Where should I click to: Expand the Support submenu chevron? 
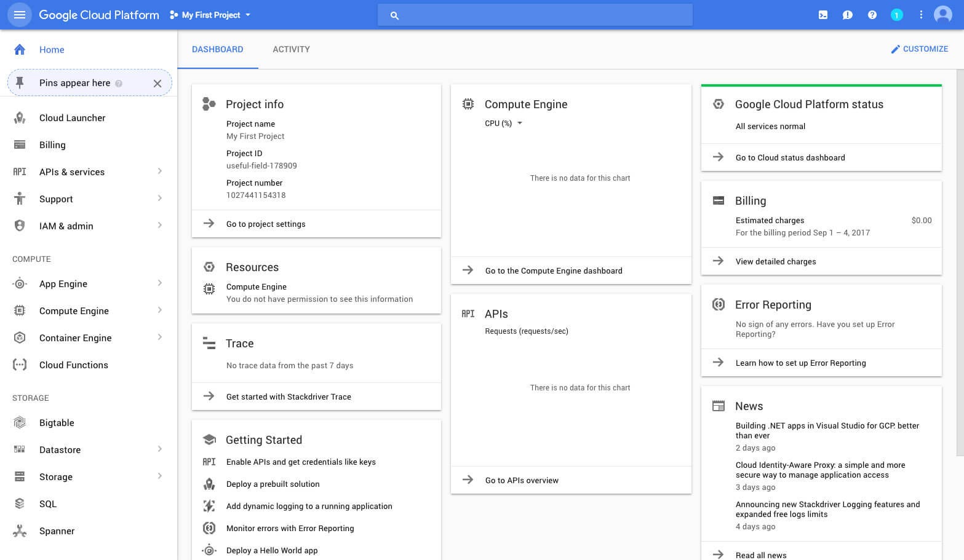[160, 198]
